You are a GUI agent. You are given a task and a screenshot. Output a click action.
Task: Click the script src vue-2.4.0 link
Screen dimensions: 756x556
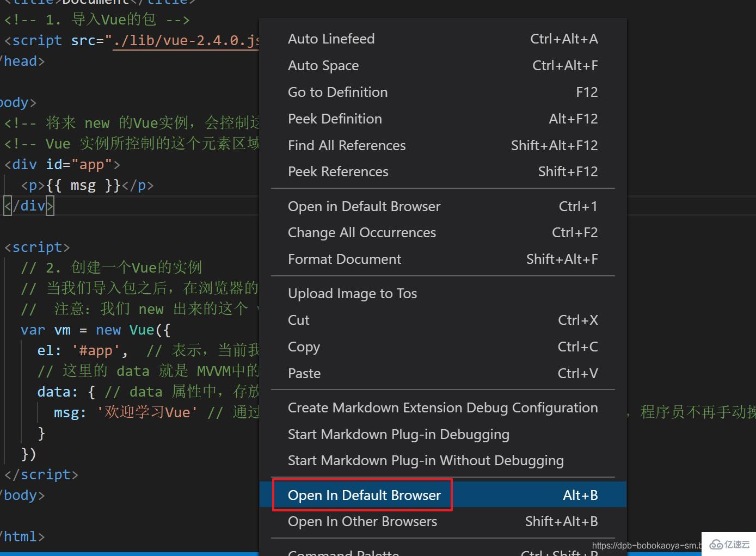click(186, 41)
